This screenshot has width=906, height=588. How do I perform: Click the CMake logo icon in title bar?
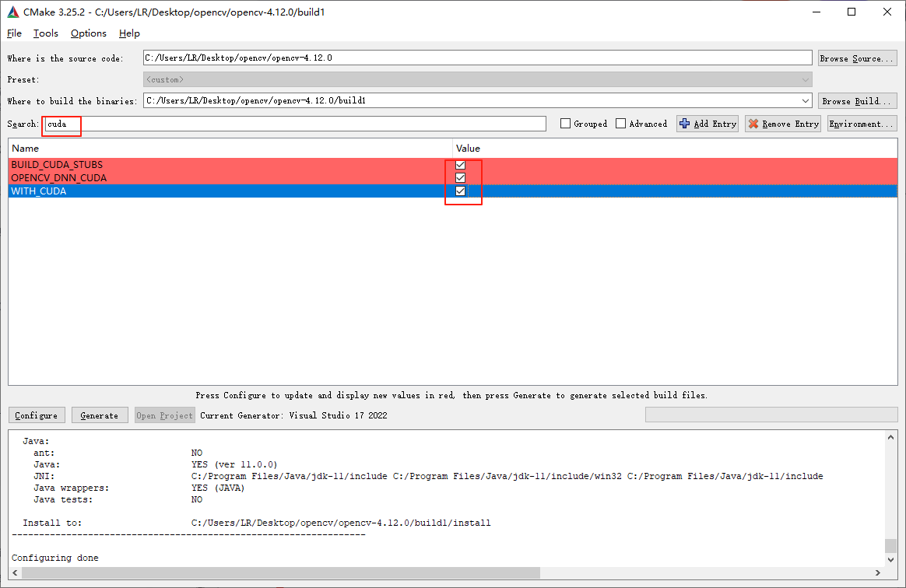click(x=12, y=12)
